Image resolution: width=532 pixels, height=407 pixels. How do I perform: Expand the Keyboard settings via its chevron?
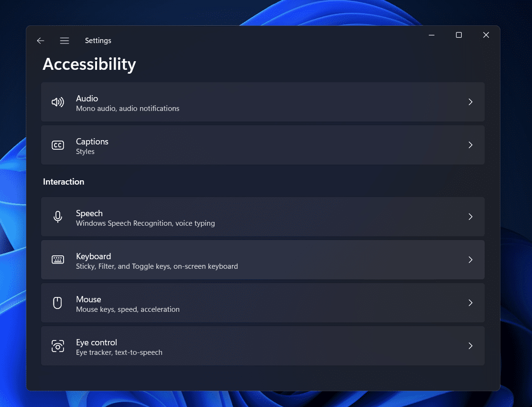coord(470,260)
